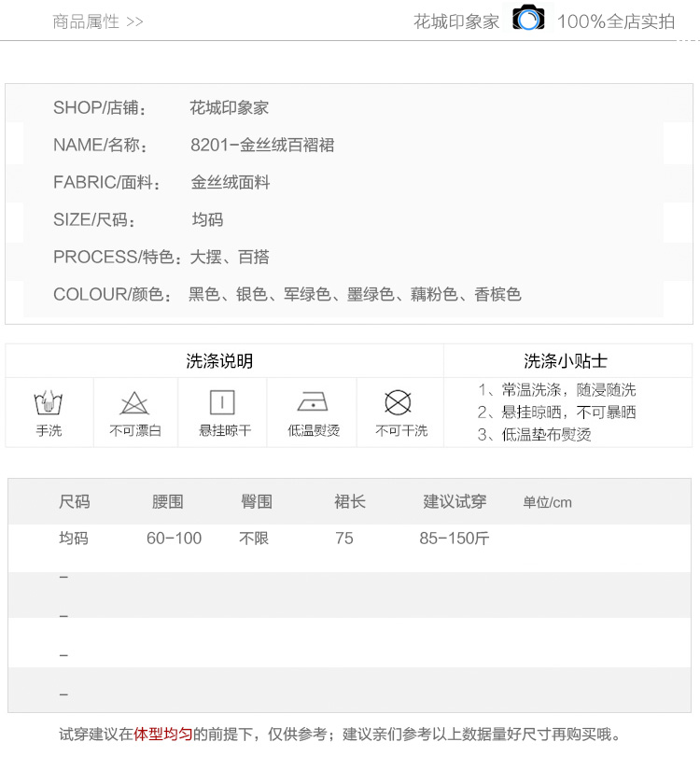Click the shop name value 花城印象家 in table
Screen dimensions: 700x784
coord(229,108)
